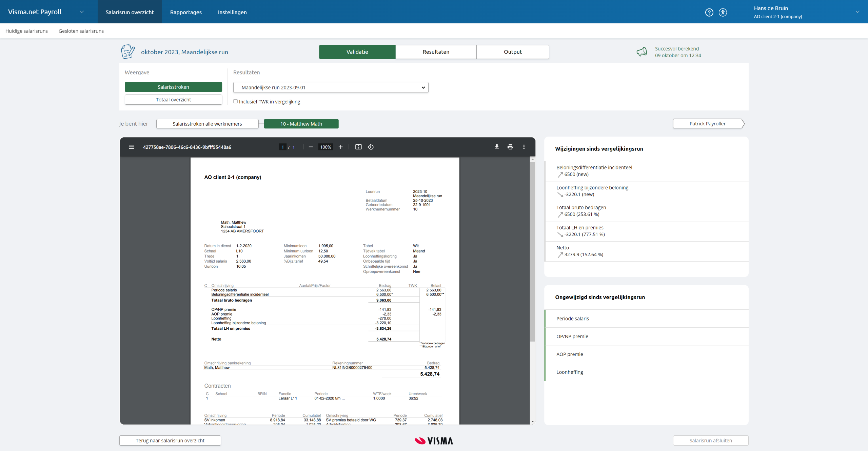Zoom out on the PDF
868x451 pixels.
[x=311, y=147]
